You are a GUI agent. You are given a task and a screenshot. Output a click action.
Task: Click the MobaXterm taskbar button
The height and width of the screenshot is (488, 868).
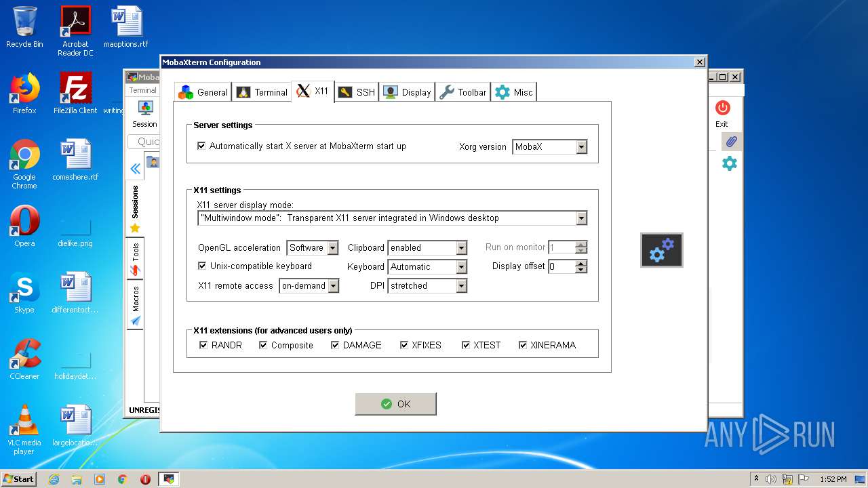click(168, 479)
